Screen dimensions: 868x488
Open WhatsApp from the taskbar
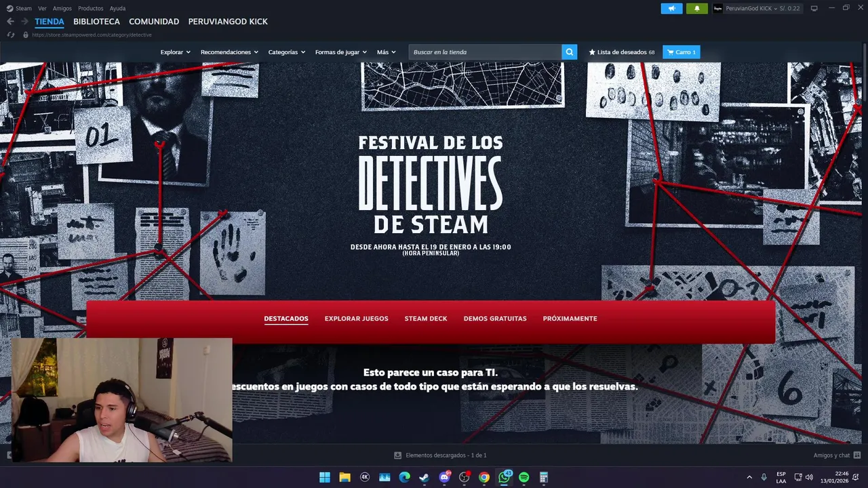tap(504, 477)
